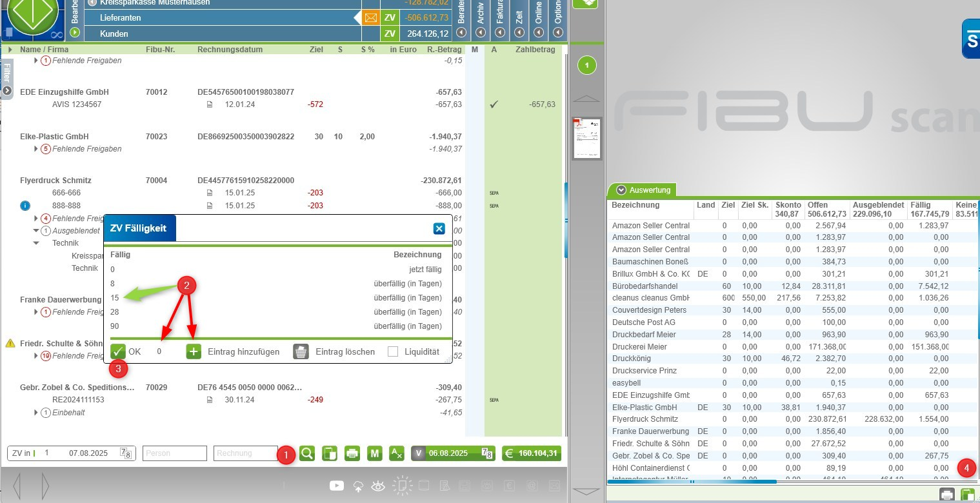Click the green printer icon beside the M button
980x503 pixels.
pos(352,453)
